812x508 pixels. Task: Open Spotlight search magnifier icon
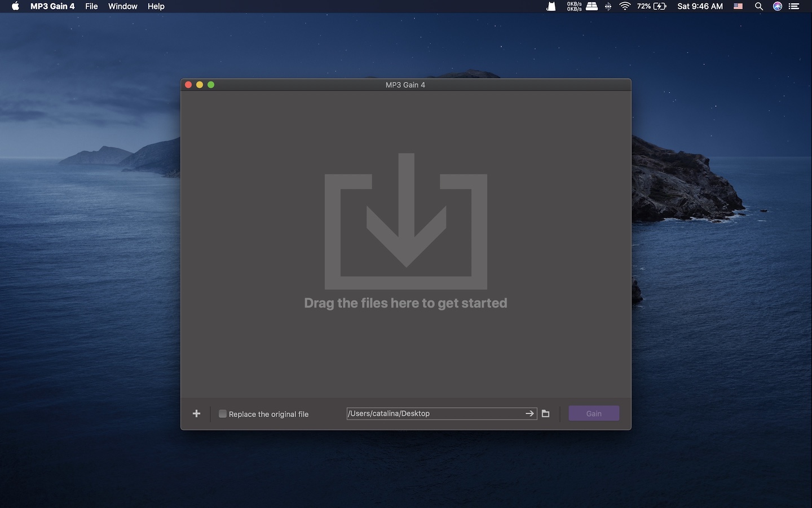click(759, 6)
